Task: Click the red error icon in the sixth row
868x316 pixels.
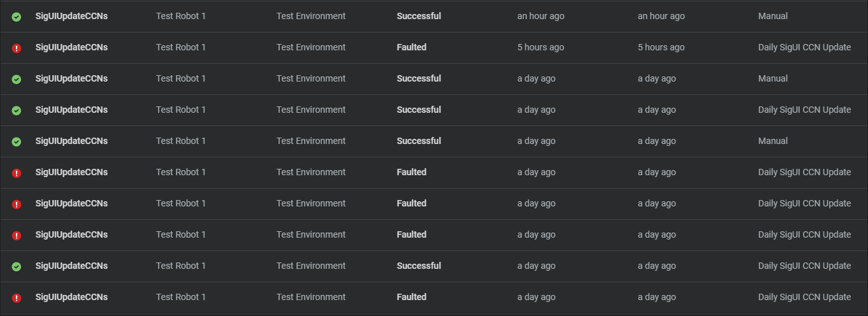Action: [x=17, y=173]
